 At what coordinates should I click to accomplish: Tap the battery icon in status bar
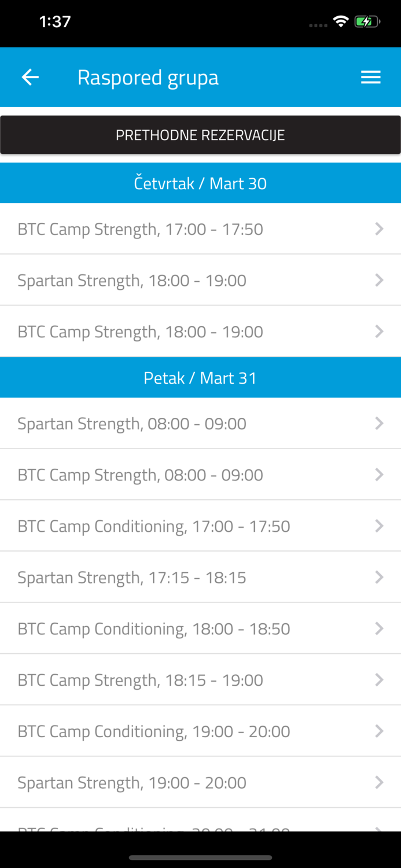366,21
